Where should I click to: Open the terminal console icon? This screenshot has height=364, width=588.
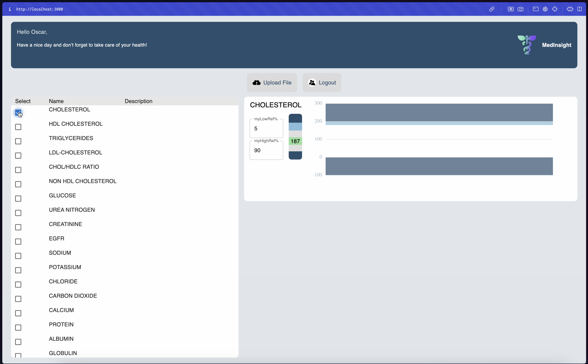tap(535, 9)
